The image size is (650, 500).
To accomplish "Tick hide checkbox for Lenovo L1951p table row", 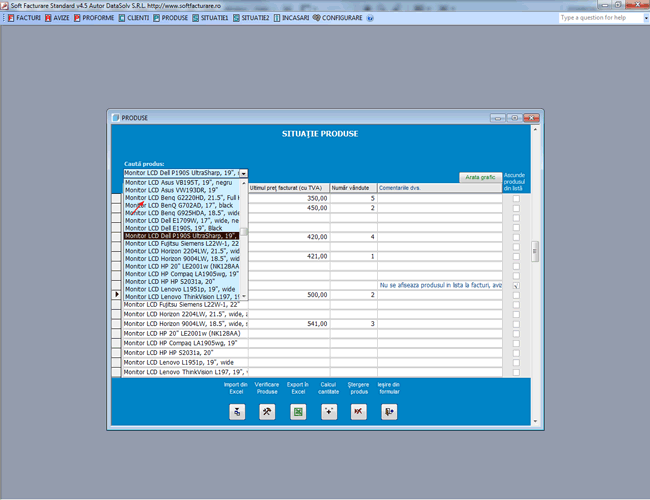I will pyautogui.click(x=516, y=363).
